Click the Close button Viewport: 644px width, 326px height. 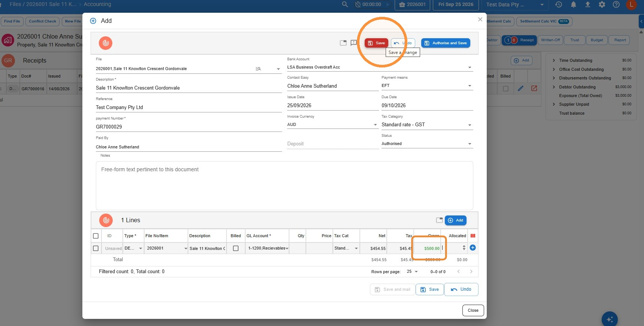(473, 310)
